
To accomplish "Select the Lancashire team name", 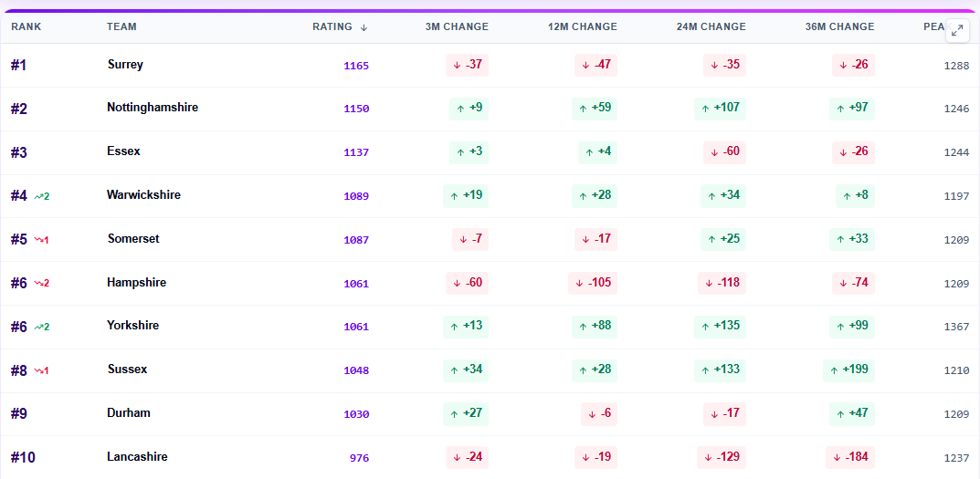I will (138, 456).
